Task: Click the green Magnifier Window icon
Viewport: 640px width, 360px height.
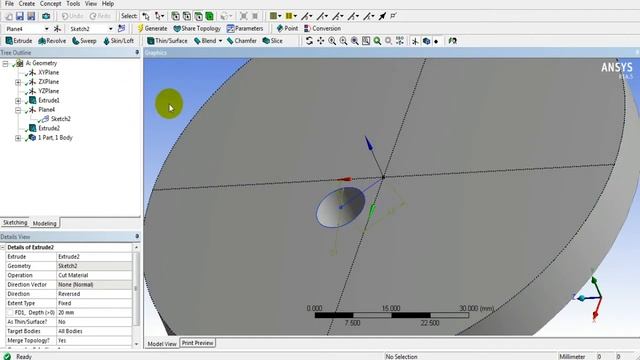Action: (x=377, y=41)
